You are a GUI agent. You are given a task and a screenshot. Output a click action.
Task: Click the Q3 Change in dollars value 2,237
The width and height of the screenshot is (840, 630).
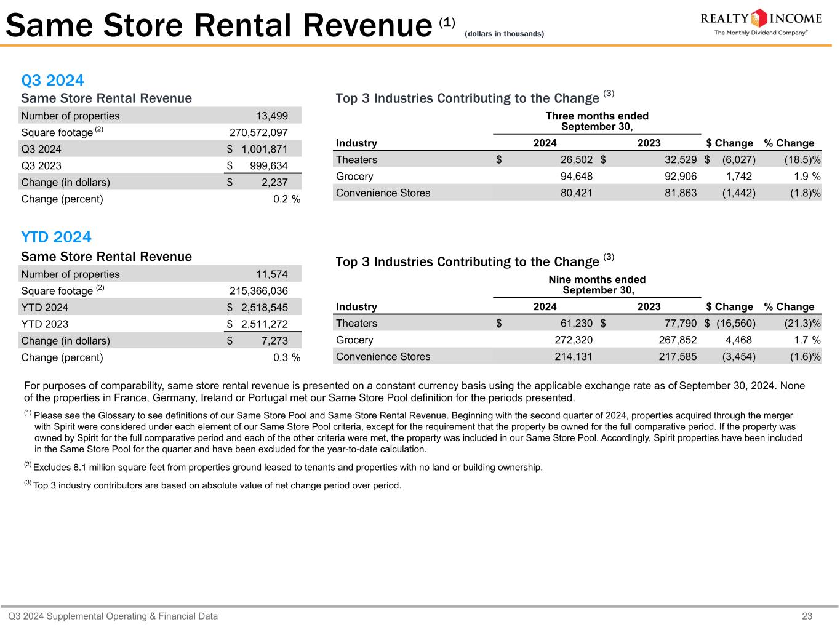[x=274, y=182]
